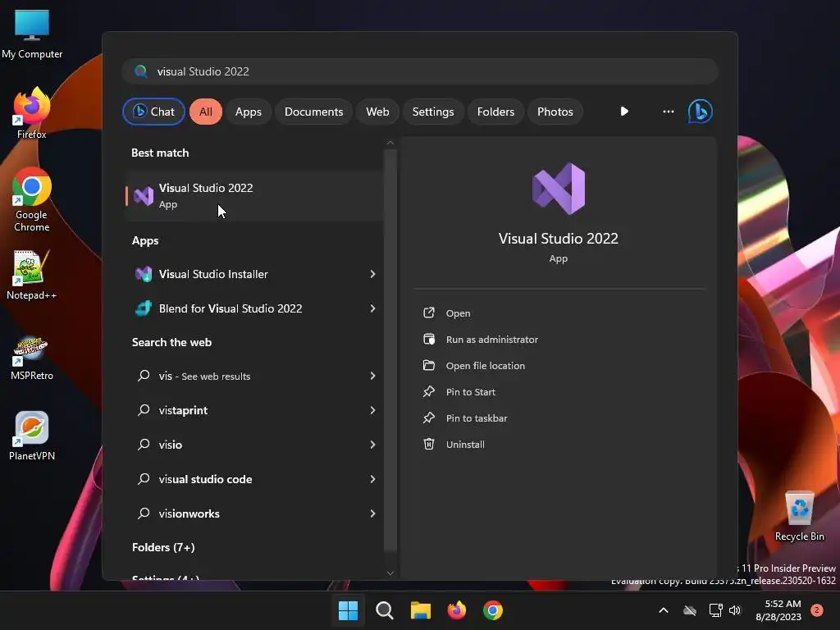This screenshot has height=630, width=840.
Task: Switch to the Folders filter tab
Action: point(495,112)
